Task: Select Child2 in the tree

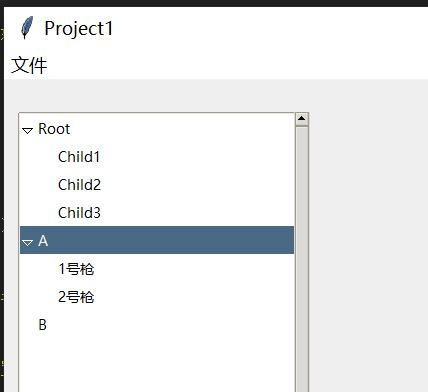Action: click(79, 185)
